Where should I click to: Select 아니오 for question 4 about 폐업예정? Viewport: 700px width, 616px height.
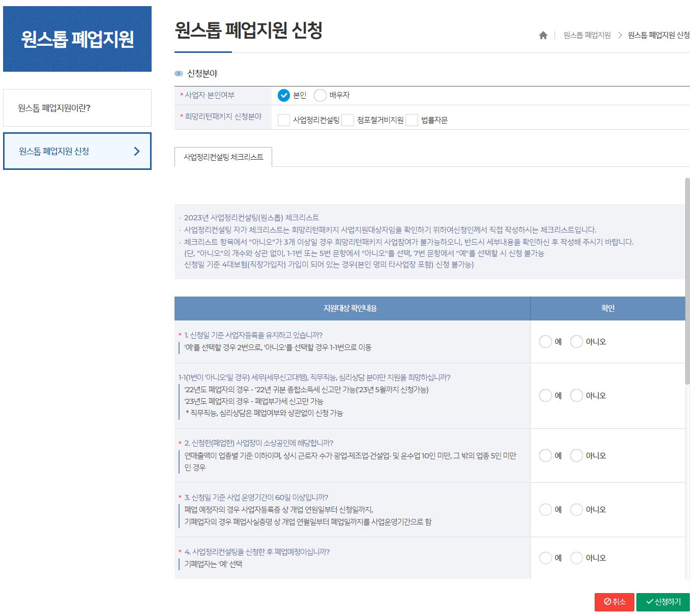576,558
